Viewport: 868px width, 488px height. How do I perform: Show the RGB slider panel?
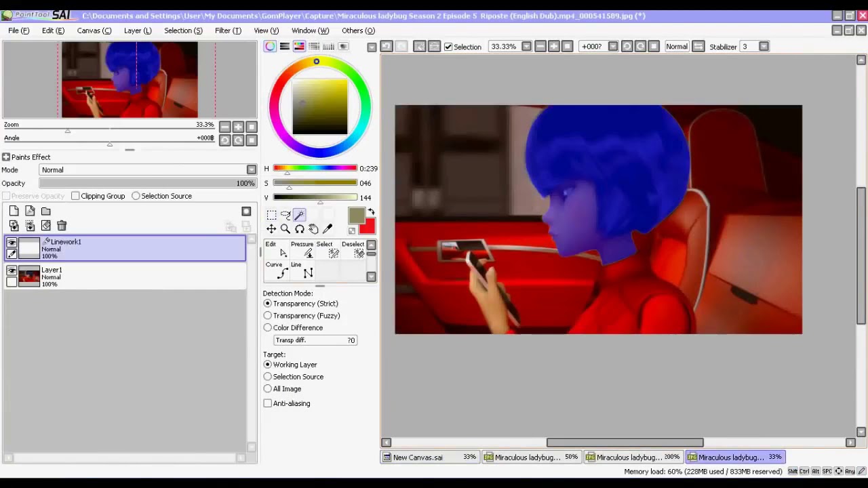tap(285, 46)
